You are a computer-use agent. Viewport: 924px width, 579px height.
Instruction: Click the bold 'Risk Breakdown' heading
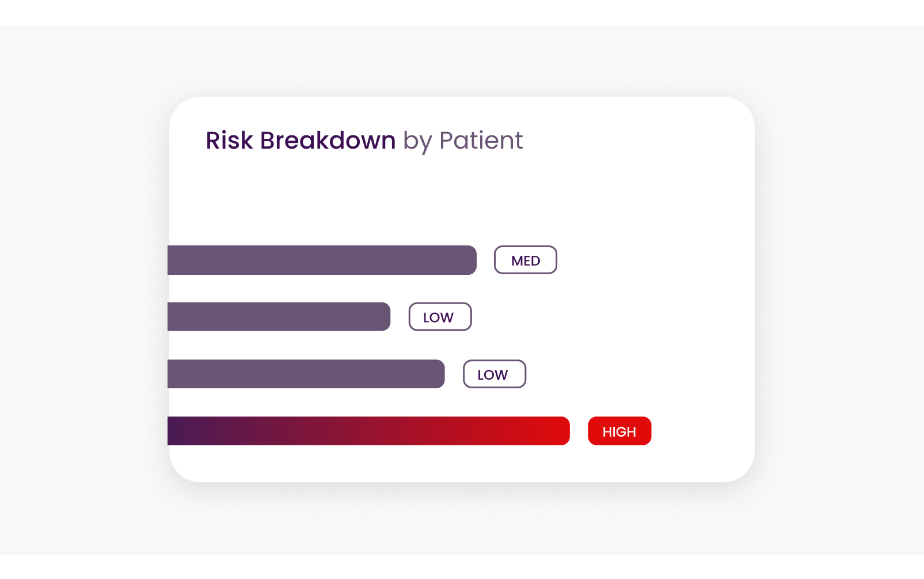pos(301,141)
